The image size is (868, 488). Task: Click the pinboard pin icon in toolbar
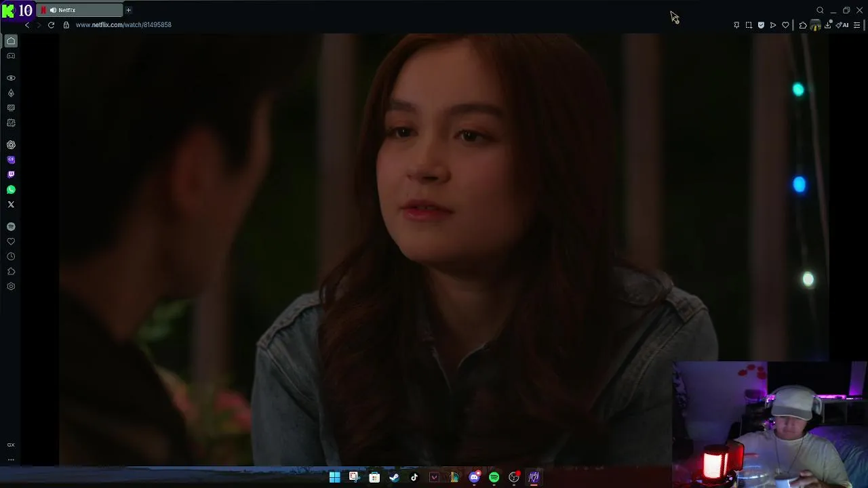point(736,25)
